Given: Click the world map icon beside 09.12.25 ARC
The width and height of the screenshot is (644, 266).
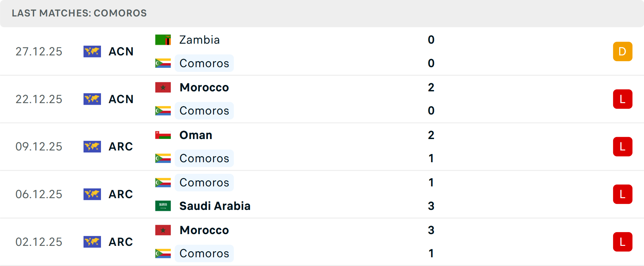Looking at the screenshot, I should click(x=92, y=146).
